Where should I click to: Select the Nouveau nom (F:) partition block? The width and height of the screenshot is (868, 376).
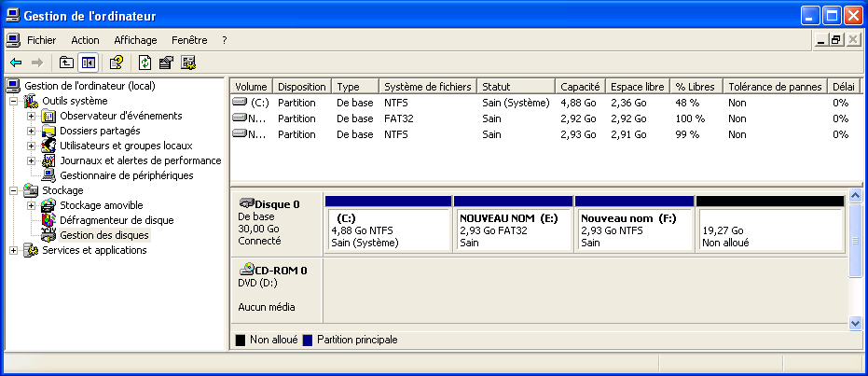[635, 224]
